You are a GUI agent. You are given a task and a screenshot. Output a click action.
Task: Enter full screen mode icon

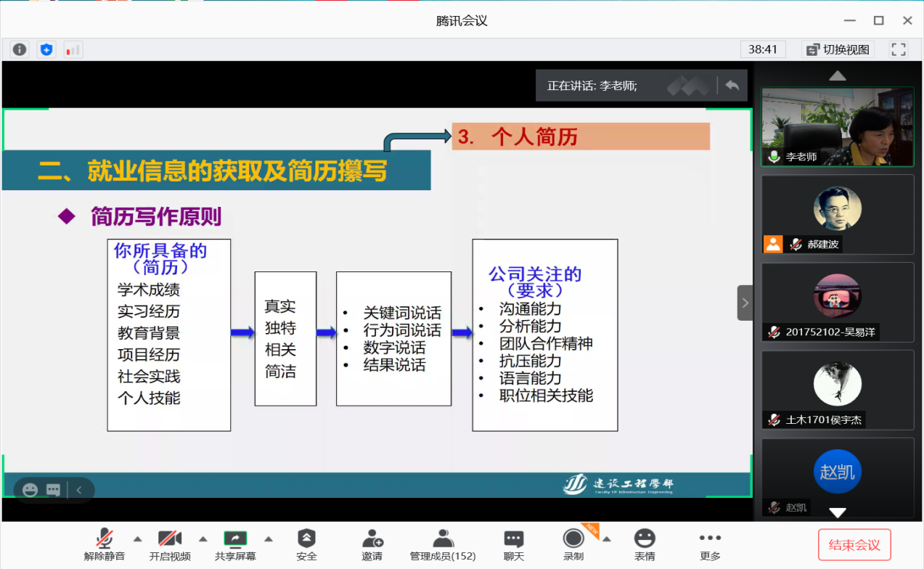tap(899, 49)
